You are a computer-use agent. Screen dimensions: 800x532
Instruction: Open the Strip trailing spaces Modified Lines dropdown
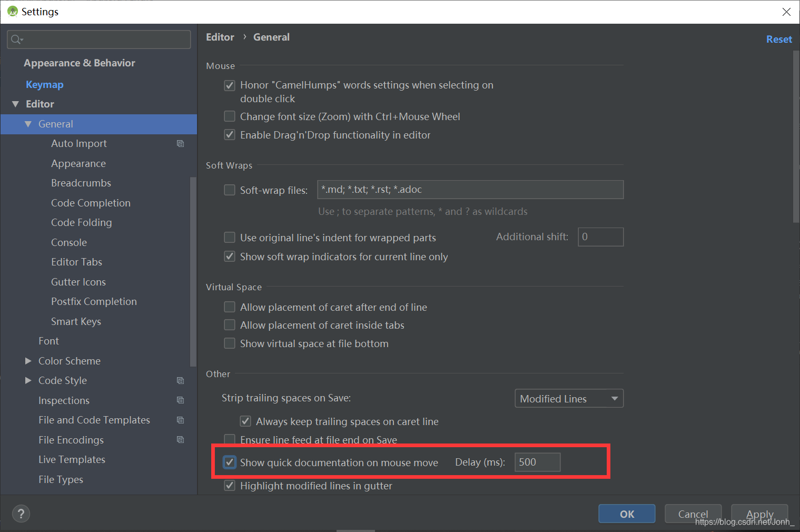[x=569, y=399]
